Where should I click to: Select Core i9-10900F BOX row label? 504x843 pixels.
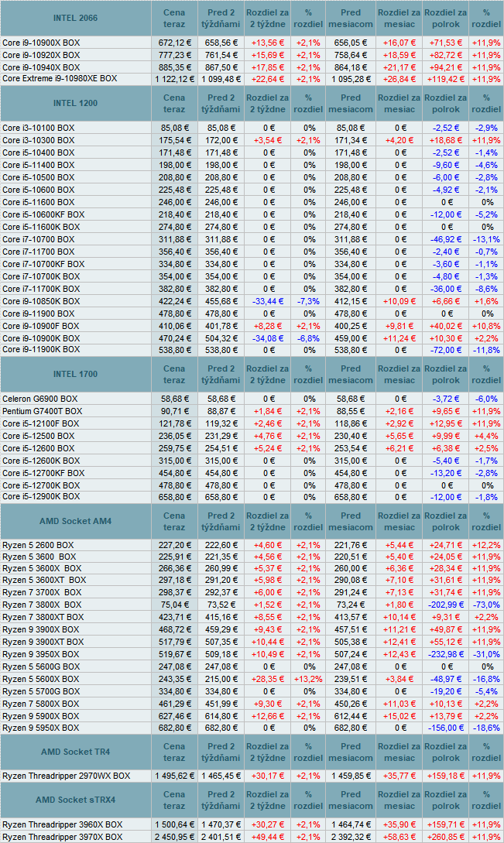41,326
